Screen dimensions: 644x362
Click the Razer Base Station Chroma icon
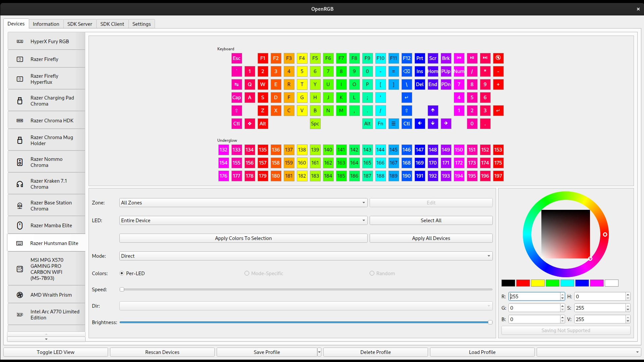(x=20, y=205)
